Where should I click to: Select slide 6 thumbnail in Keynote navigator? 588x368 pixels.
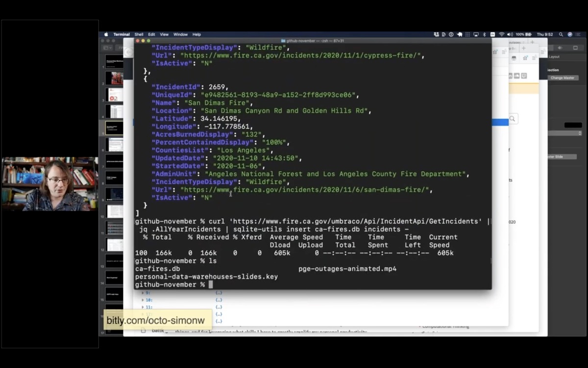point(115,145)
